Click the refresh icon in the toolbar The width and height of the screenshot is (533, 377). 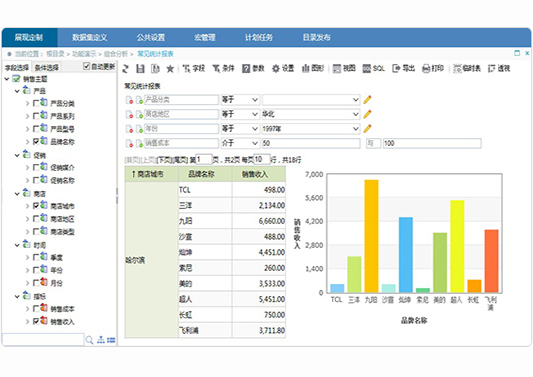pos(126,69)
